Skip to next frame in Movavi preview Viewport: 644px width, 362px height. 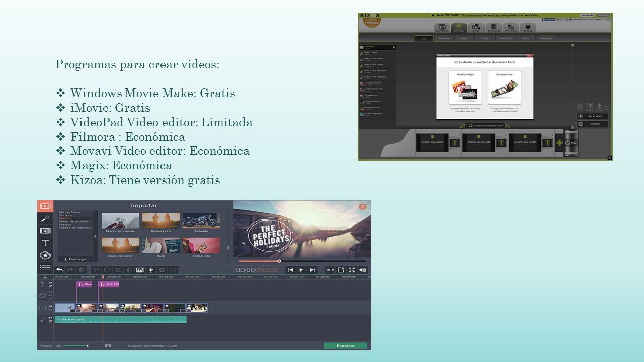pyautogui.click(x=312, y=270)
